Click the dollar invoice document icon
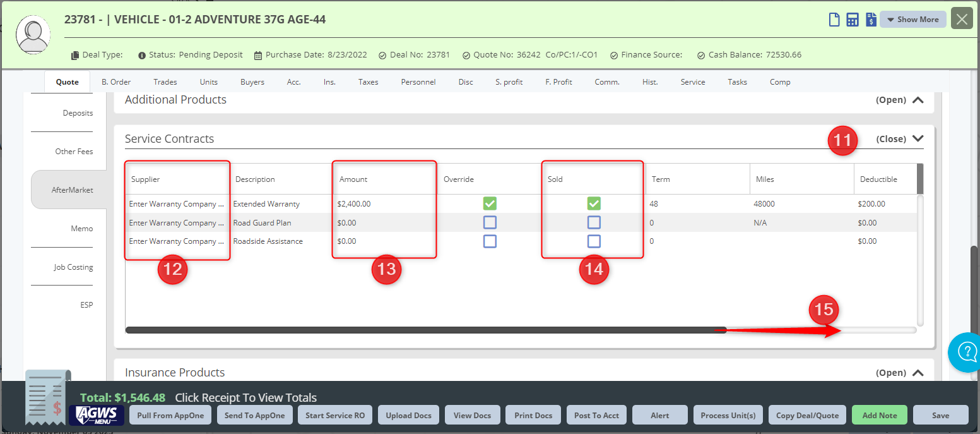Image resolution: width=980 pixels, height=434 pixels. 871,20
